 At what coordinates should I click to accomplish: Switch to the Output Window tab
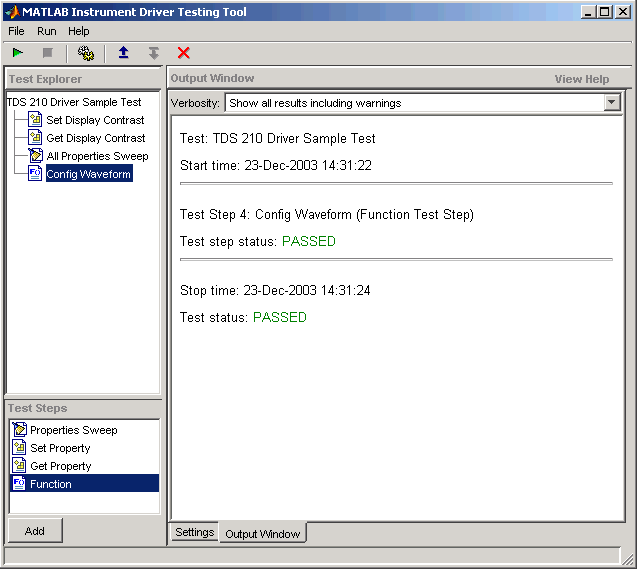(x=262, y=534)
